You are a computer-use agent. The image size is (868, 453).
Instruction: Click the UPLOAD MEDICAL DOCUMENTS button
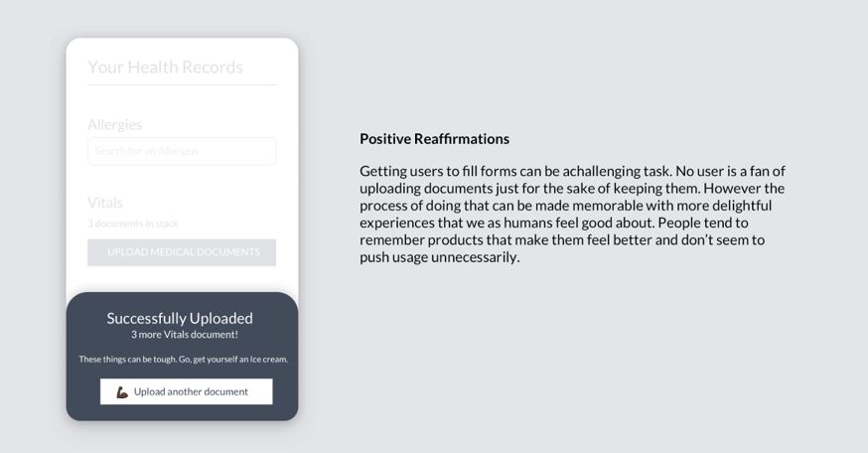coord(182,252)
